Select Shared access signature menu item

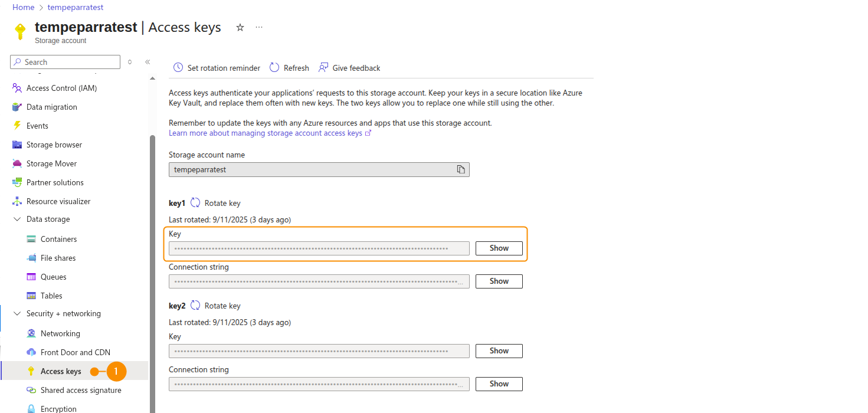(81, 390)
